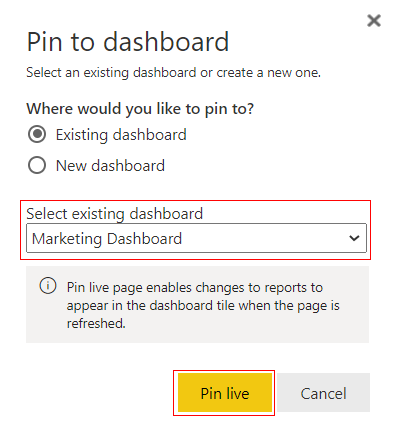The width and height of the screenshot is (401, 436).
Task: Click the "Pin to dashboard" title
Action: click(128, 42)
